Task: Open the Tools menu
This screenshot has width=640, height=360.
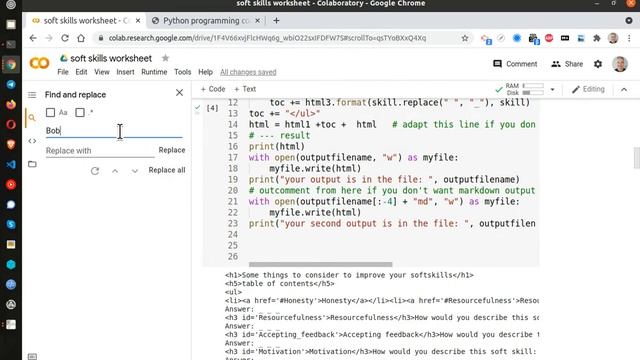Action: click(182, 72)
